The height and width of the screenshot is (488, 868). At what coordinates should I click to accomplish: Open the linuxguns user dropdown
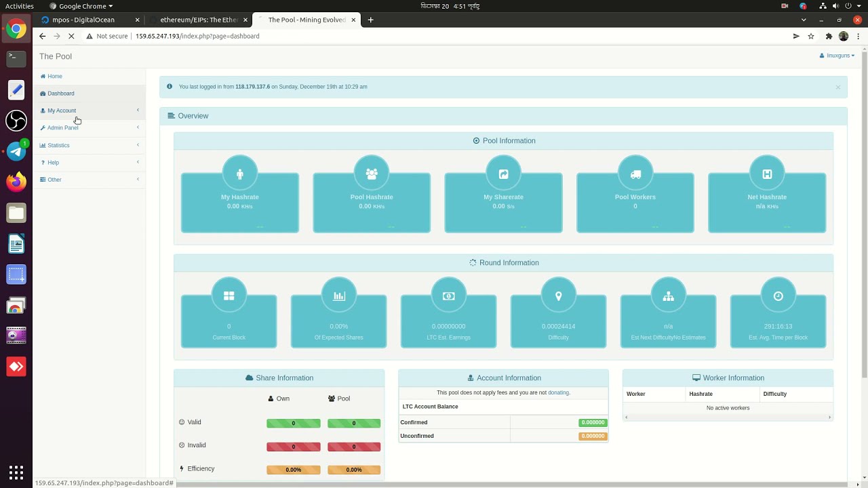click(x=837, y=56)
